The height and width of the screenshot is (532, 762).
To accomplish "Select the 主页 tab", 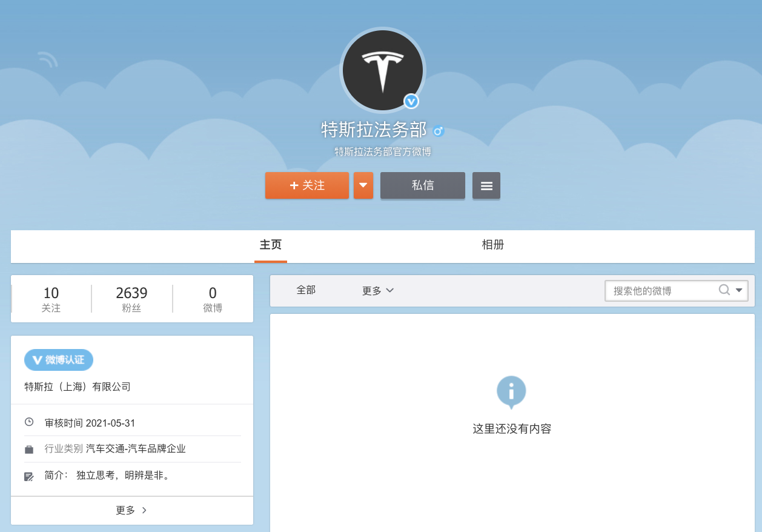I will 271,245.
